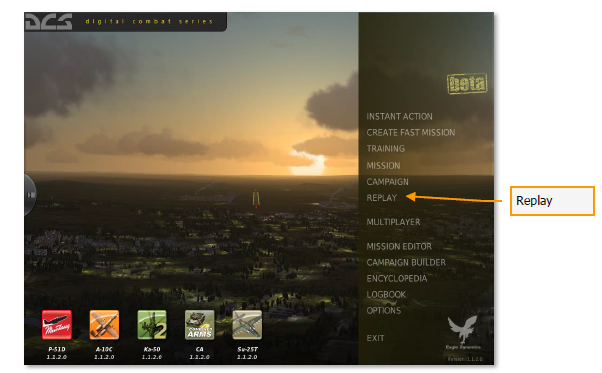Launch the Mission Editor
Image resolution: width=602 pixels, height=373 pixels.
point(399,246)
